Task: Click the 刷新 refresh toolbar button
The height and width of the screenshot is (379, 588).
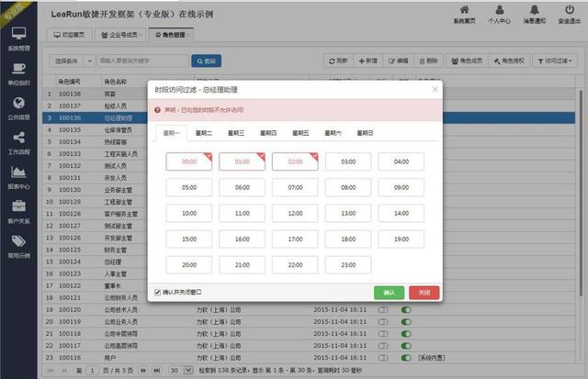Action: tap(338, 61)
